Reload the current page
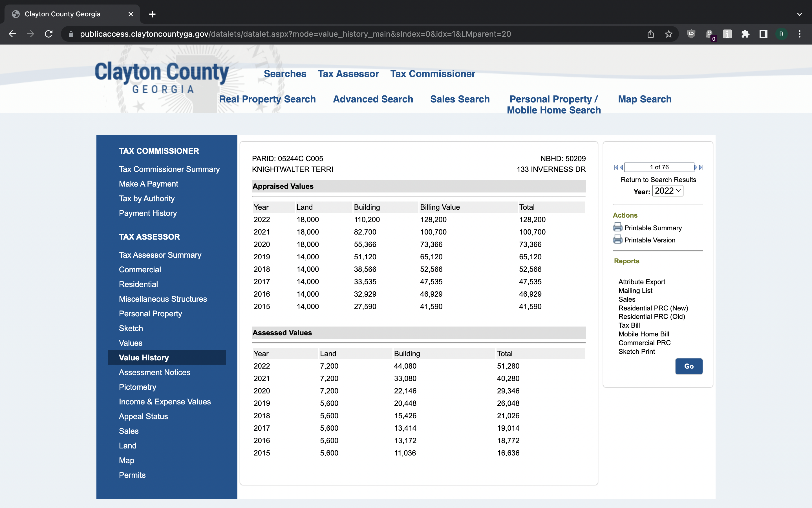This screenshot has width=812, height=508. (x=49, y=34)
